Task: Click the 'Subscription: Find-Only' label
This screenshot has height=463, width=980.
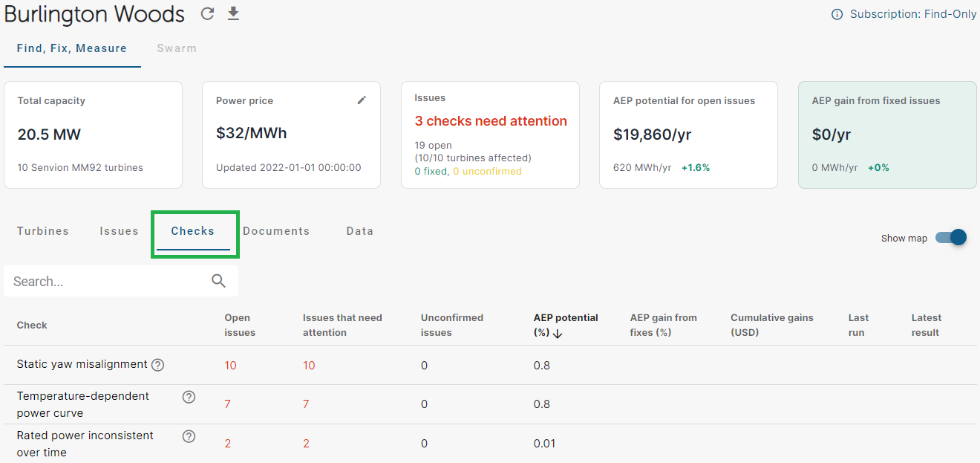Action: tap(913, 14)
